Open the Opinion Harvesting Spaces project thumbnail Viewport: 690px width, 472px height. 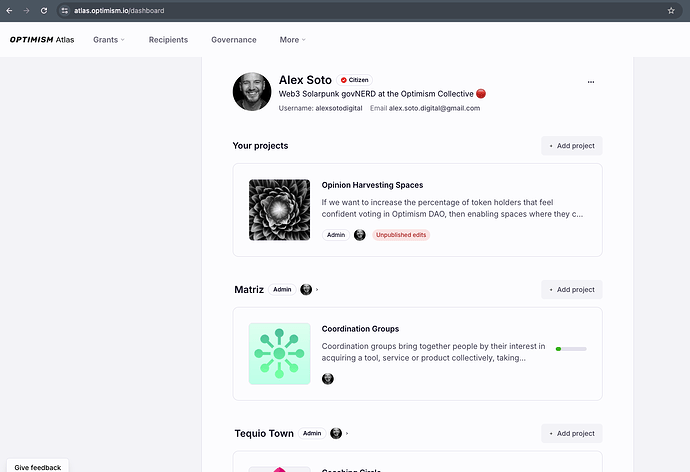(x=279, y=210)
